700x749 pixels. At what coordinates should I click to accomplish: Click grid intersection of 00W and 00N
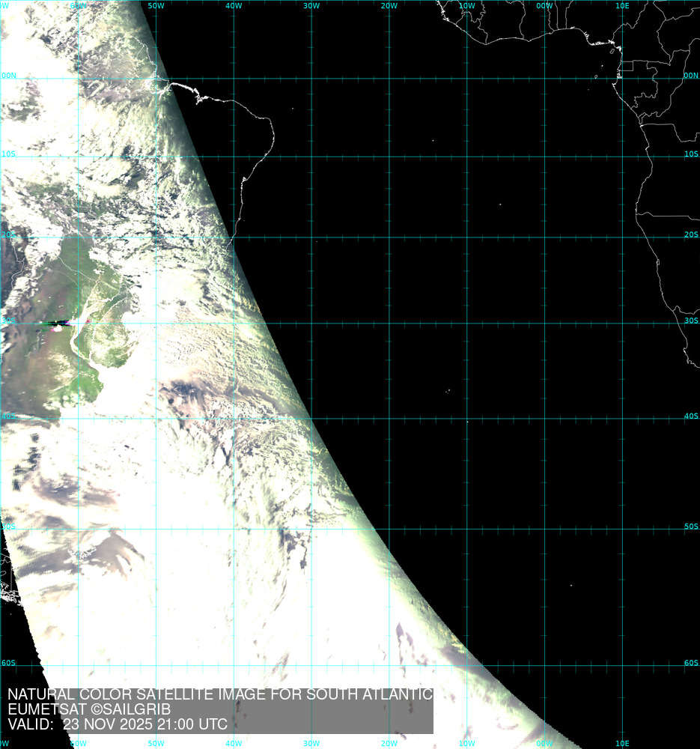click(545, 78)
